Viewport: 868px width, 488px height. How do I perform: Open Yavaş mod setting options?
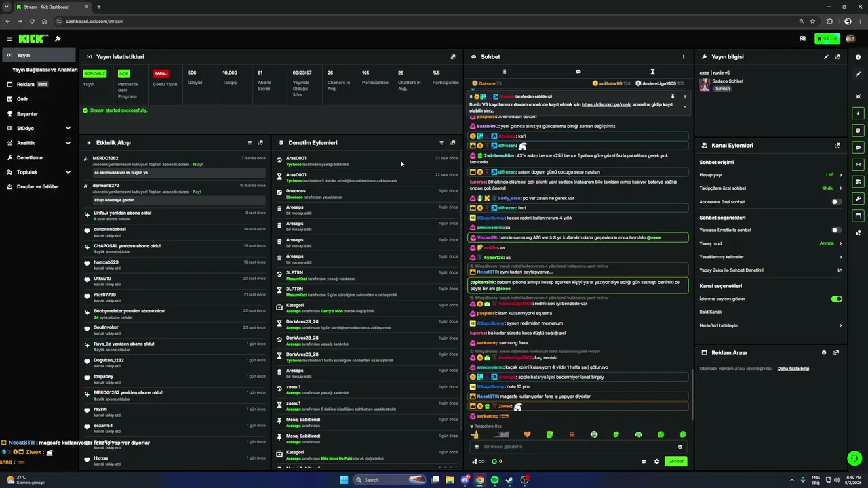click(x=770, y=243)
